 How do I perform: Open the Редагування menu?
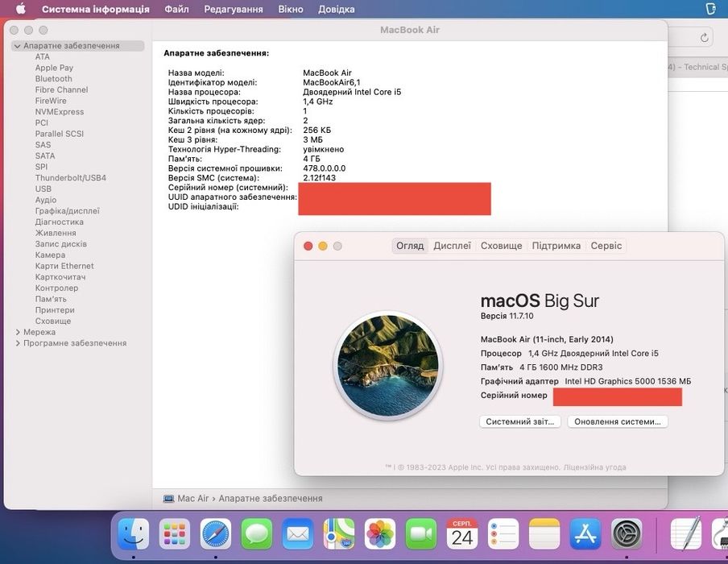(x=234, y=10)
